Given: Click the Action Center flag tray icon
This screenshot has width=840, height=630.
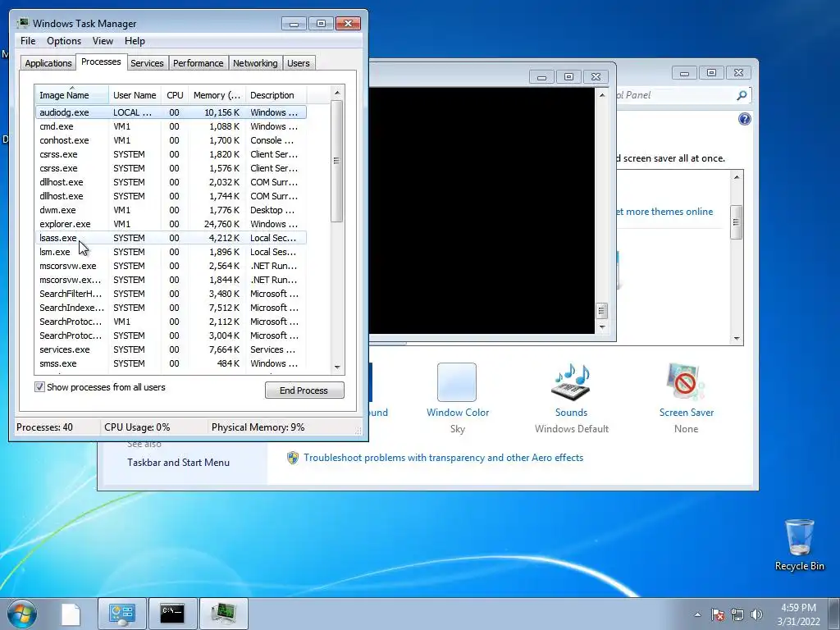Looking at the screenshot, I should [717, 614].
